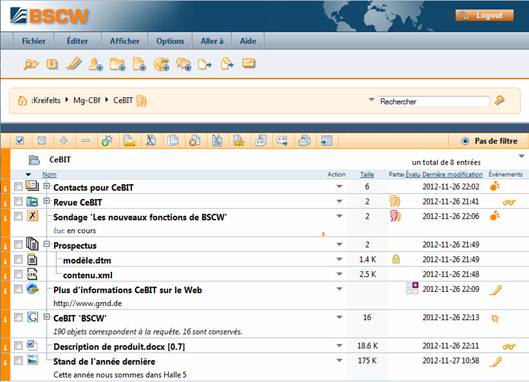Screen dimensions: 529x382
Task: Check the box for Contacts pour CeBIT
Action: pyautogui.click(x=19, y=186)
